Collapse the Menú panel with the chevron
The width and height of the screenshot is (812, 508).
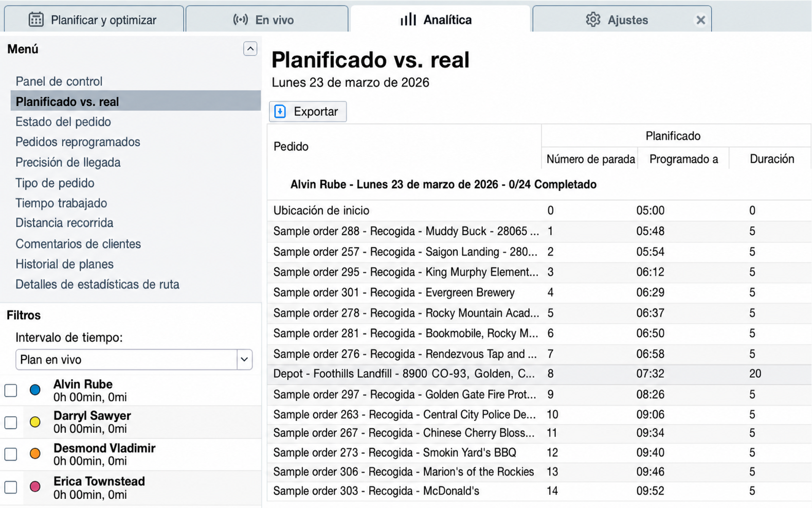point(250,49)
